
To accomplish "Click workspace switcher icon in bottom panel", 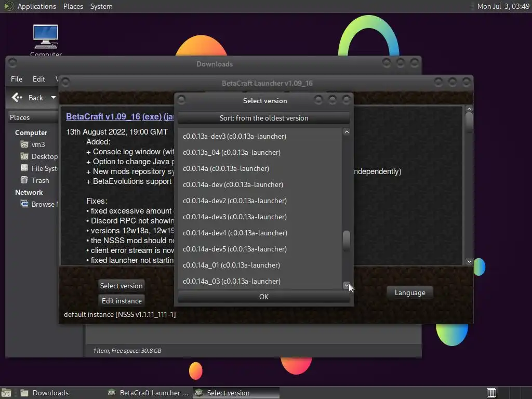I will 491,393.
